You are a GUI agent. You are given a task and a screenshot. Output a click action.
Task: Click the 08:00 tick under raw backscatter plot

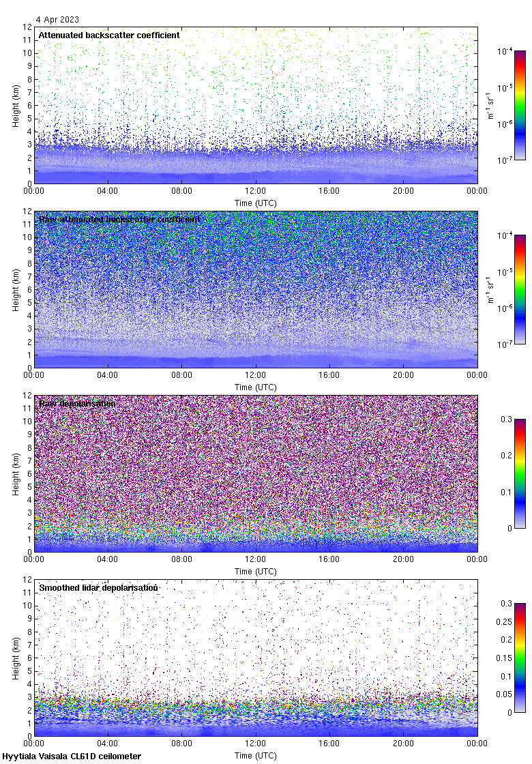181,375
